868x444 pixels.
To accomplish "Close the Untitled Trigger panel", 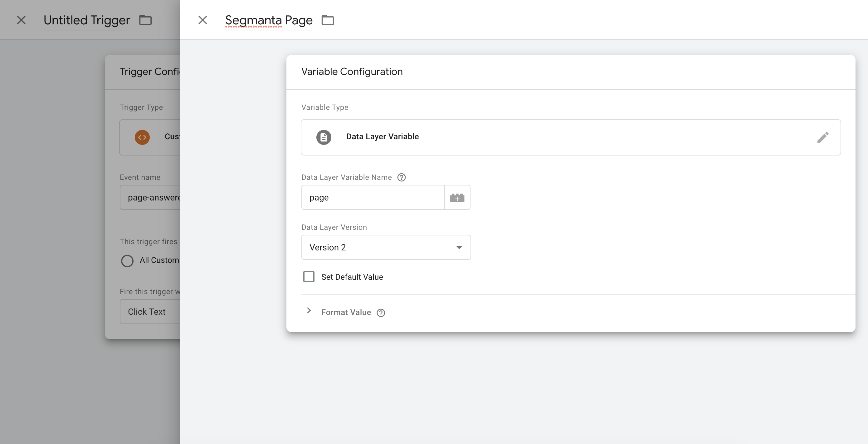I will pyautogui.click(x=21, y=20).
